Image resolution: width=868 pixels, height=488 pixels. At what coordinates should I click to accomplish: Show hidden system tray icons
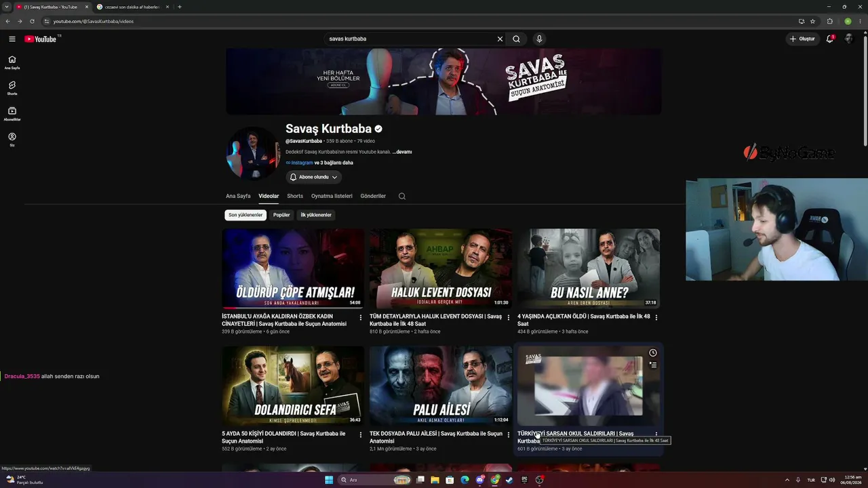pos(787,480)
